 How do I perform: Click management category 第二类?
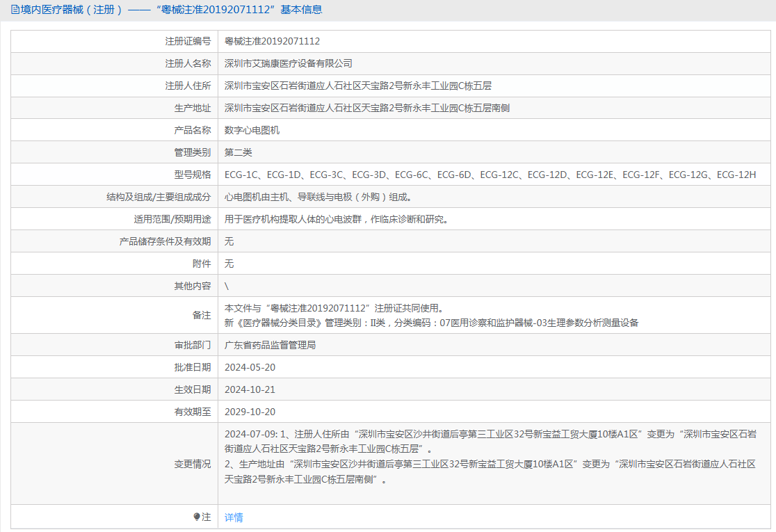click(239, 153)
